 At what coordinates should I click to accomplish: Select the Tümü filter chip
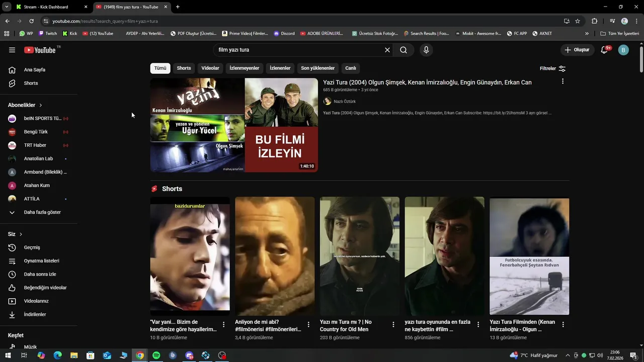(160, 68)
